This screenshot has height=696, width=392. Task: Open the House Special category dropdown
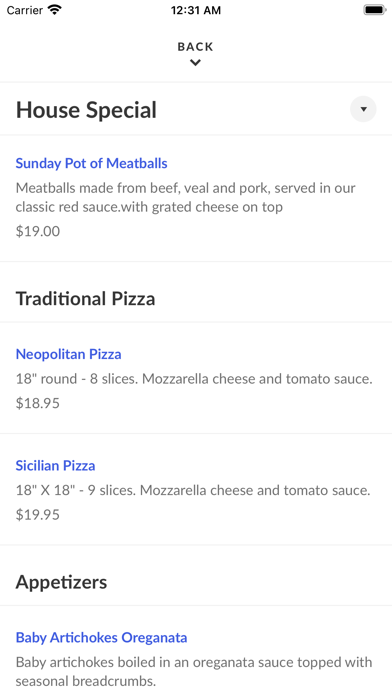(363, 109)
